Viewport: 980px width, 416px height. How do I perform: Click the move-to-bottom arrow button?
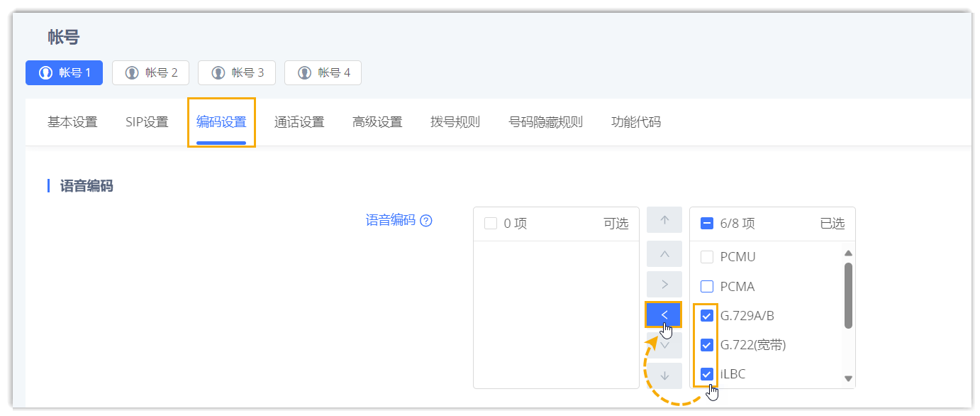tap(664, 376)
